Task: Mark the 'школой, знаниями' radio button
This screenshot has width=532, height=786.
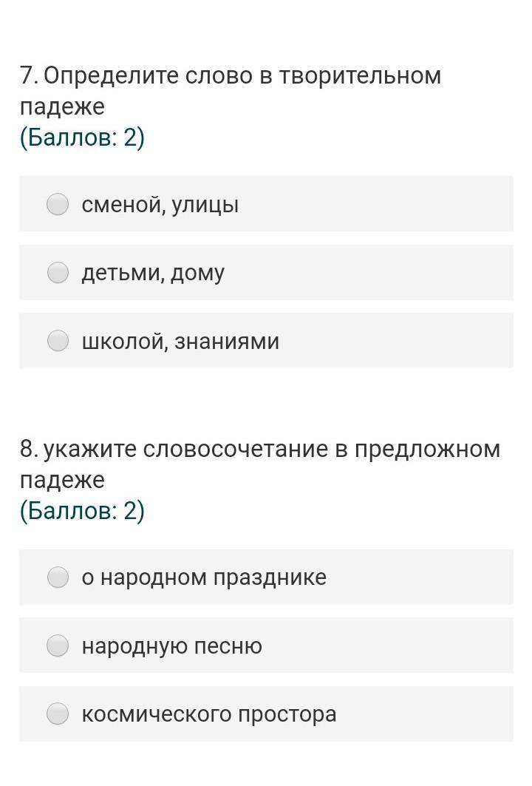Action: (58, 341)
